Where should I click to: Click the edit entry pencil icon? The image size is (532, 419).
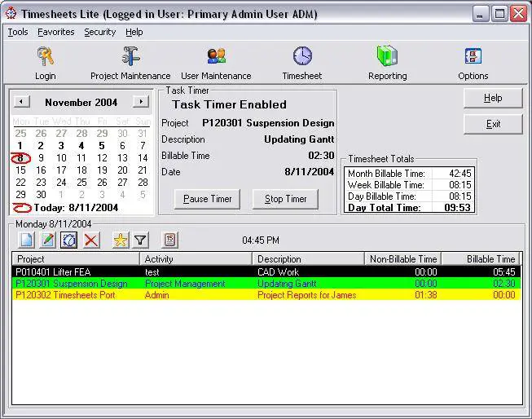(47, 240)
